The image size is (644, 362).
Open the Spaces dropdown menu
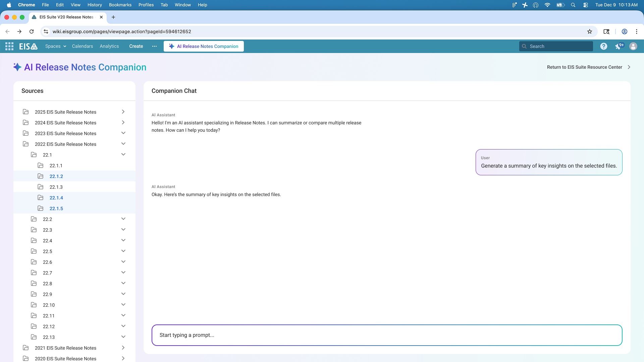pos(56,46)
